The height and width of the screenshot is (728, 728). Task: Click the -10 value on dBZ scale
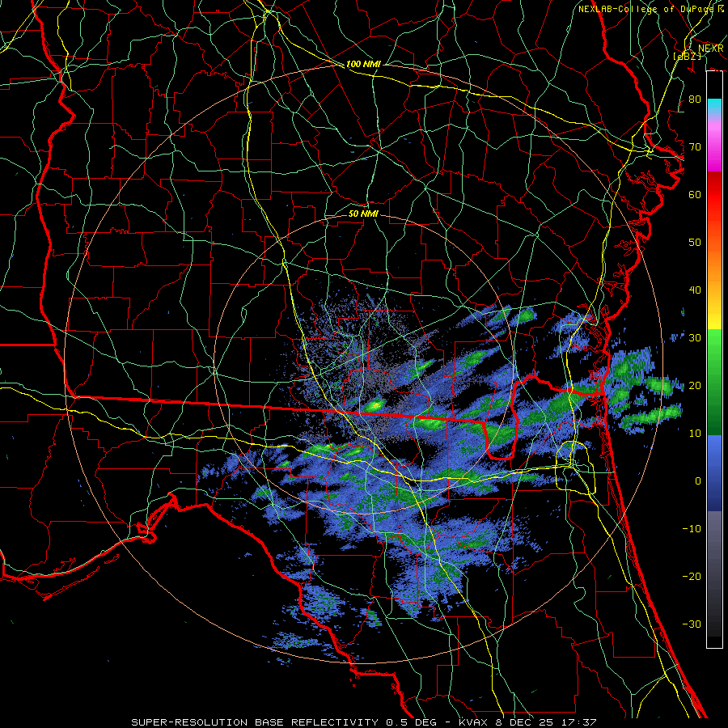pos(692,529)
